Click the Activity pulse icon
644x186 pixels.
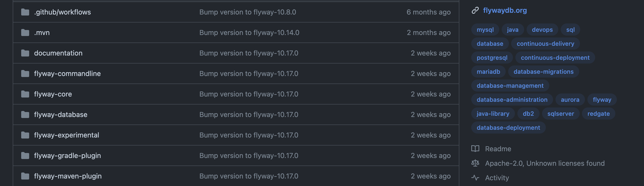tap(475, 178)
